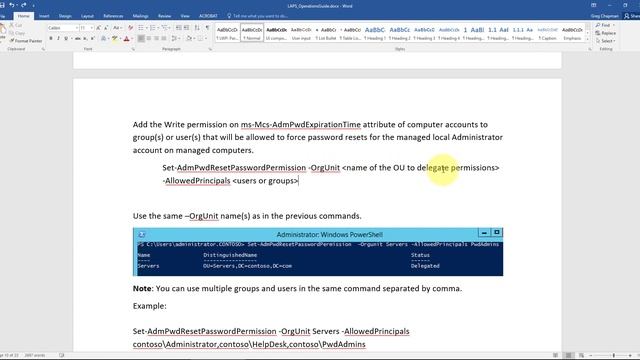Switch to the Design tab
Viewport: 640px width, 360px height.
[x=65, y=16]
